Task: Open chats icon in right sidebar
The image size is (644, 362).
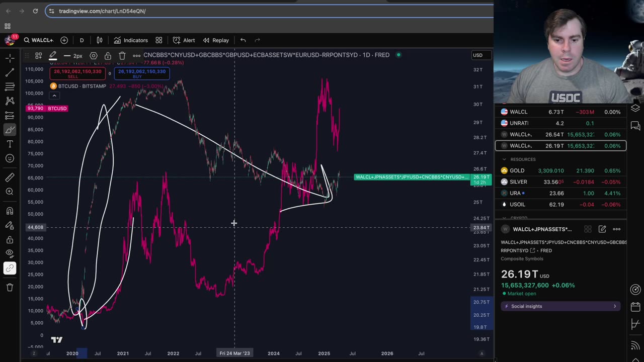Action: (x=635, y=126)
